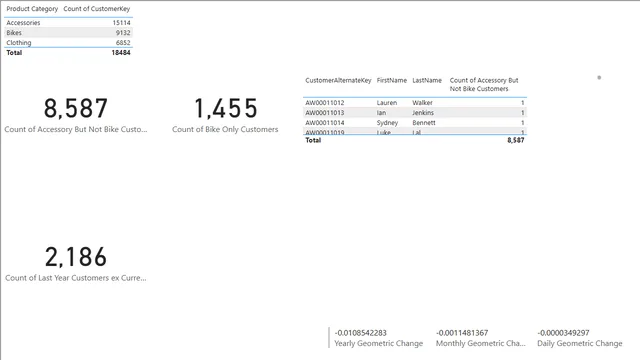This screenshot has width=640, height=360.
Task: Select customer key AW00011013
Action: coord(325,113)
